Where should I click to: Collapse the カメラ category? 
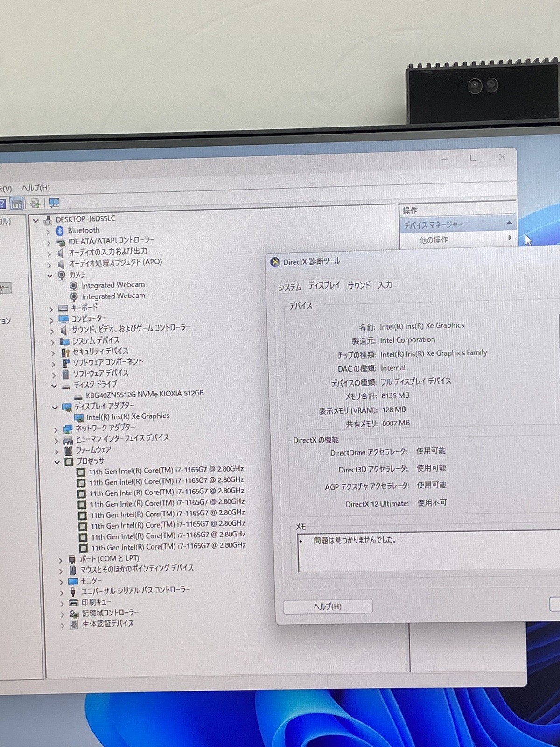(x=49, y=275)
